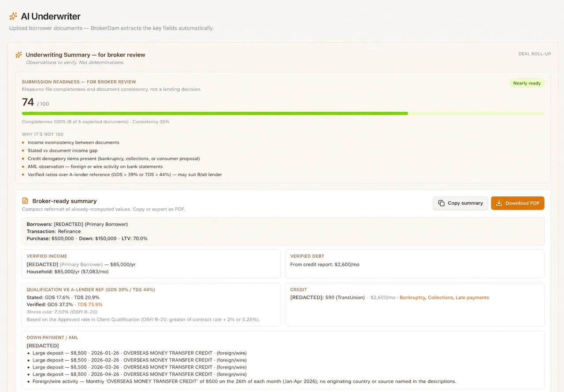Click the "Foreign/wire activity — Monthly" summary line
This screenshot has width=564, height=392.
tap(245, 381)
